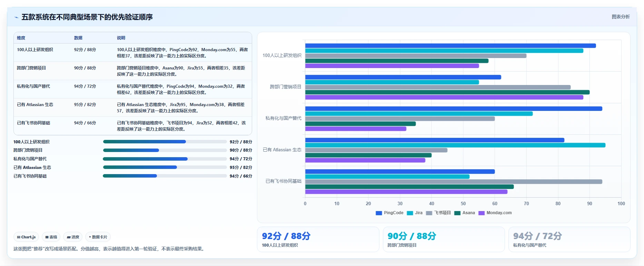Open the 90分 / 88分 跨部门营销项目 card
Screen dimensions: 644x266
(444, 239)
